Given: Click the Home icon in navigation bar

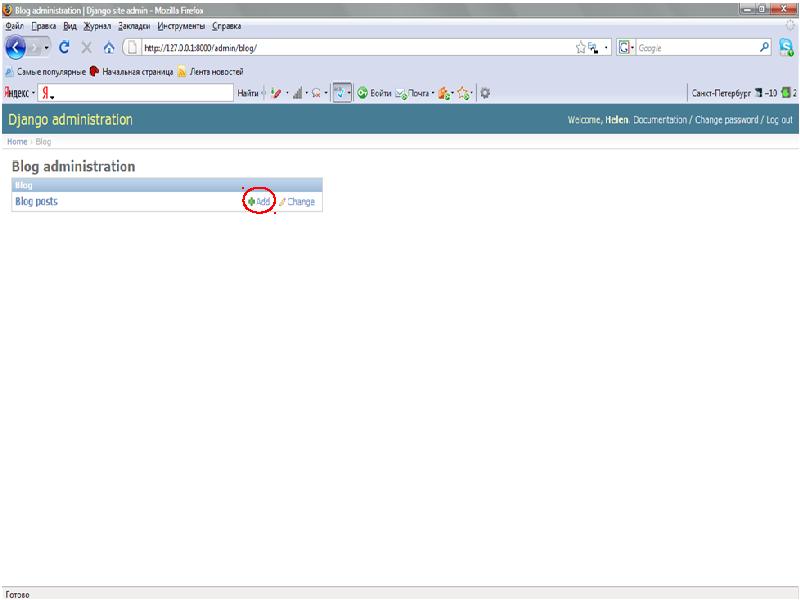Looking at the screenshot, I should point(108,47).
